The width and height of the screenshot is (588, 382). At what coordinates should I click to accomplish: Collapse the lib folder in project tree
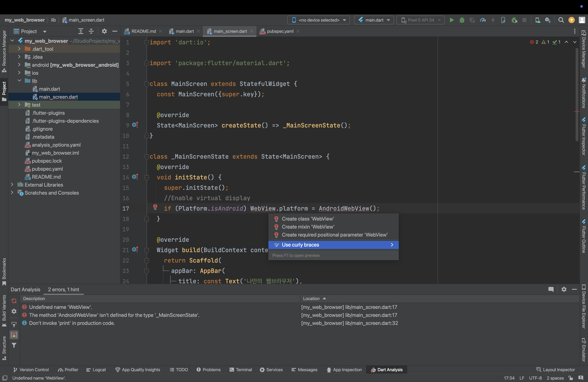coord(19,81)
